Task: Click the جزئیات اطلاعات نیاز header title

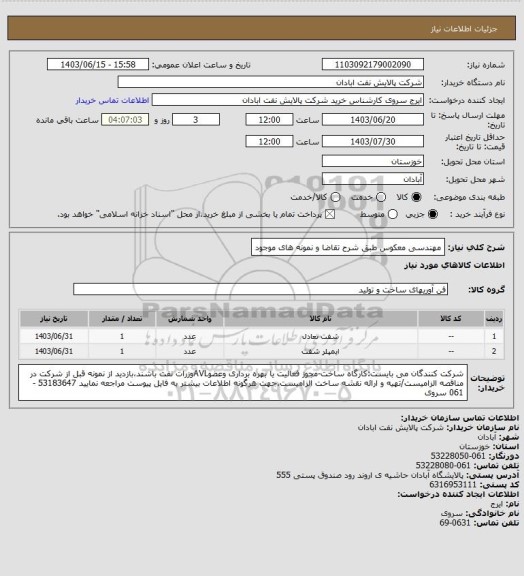Action: pyautogui.click(x=464, y=29)
